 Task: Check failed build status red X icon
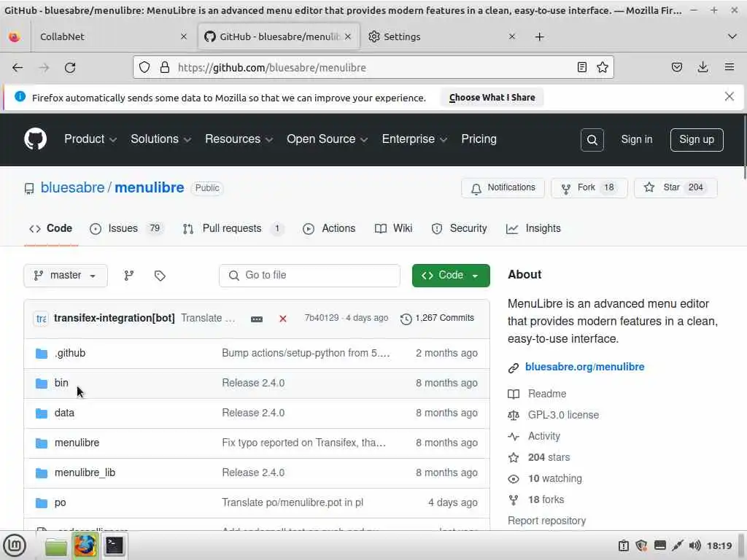coord(282,319)
